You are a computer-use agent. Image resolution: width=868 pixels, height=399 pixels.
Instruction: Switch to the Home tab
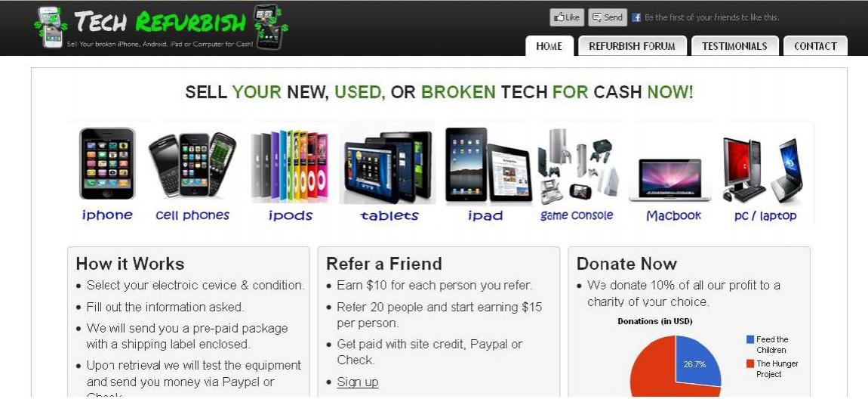point(549,46)
